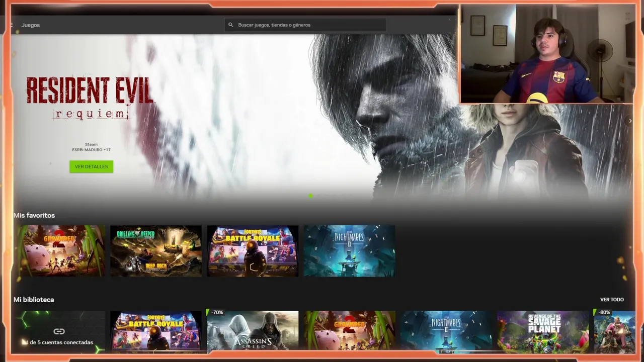Go to next banner slide arrow
Viewport: 644px width, 362px height.
click(x=630, y=121)
